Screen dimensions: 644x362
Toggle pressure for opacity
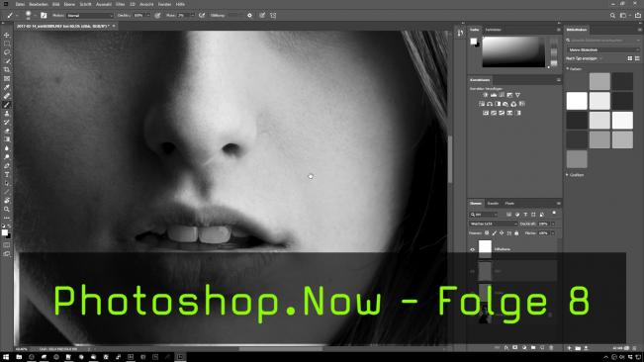[157, 16]
